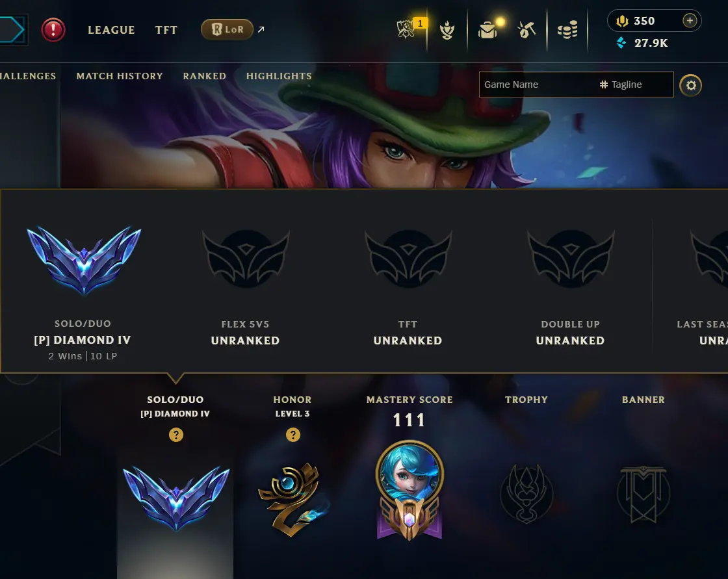Image resolution: width=728 pixels, height=579 pixels.
Task: Open the Match History tab
Action: 120,76
